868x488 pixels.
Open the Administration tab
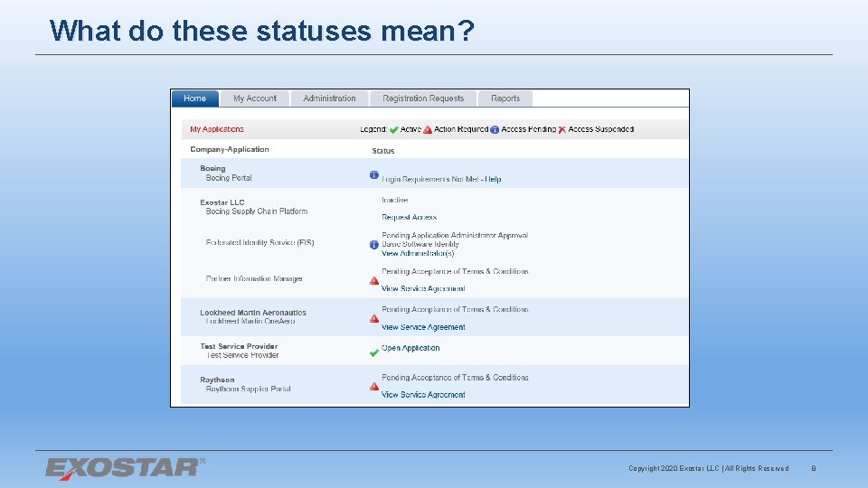pos(329,99)
